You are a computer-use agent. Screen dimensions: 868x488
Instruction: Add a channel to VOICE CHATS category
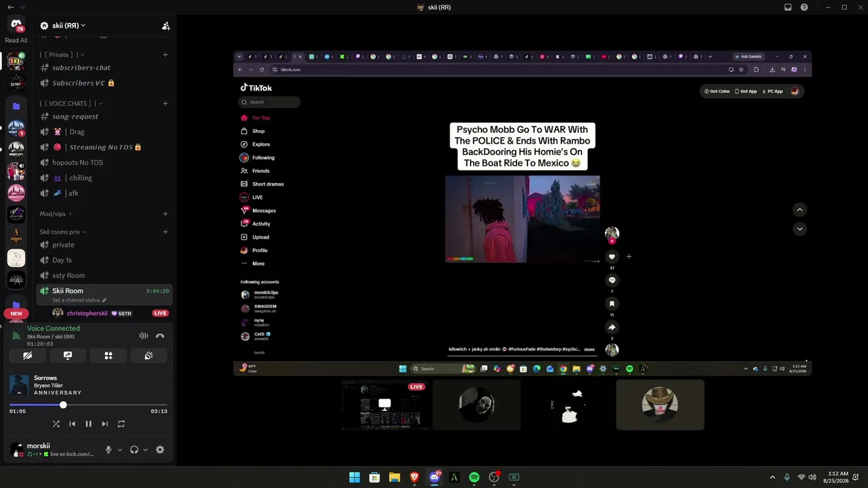click(165, 104)
